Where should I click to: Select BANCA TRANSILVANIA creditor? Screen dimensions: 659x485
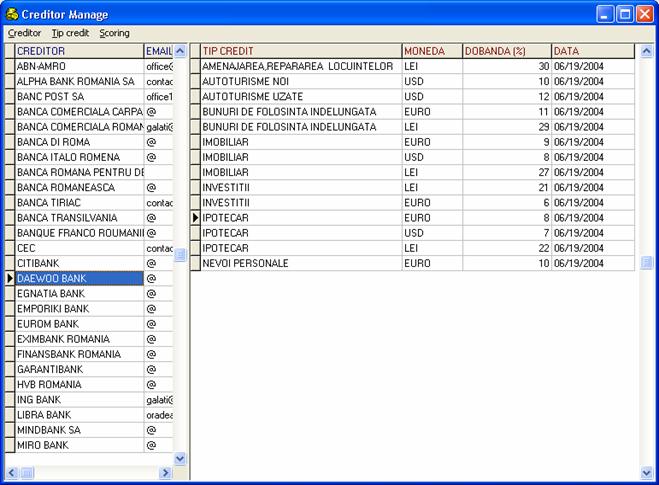click(79, 218)
